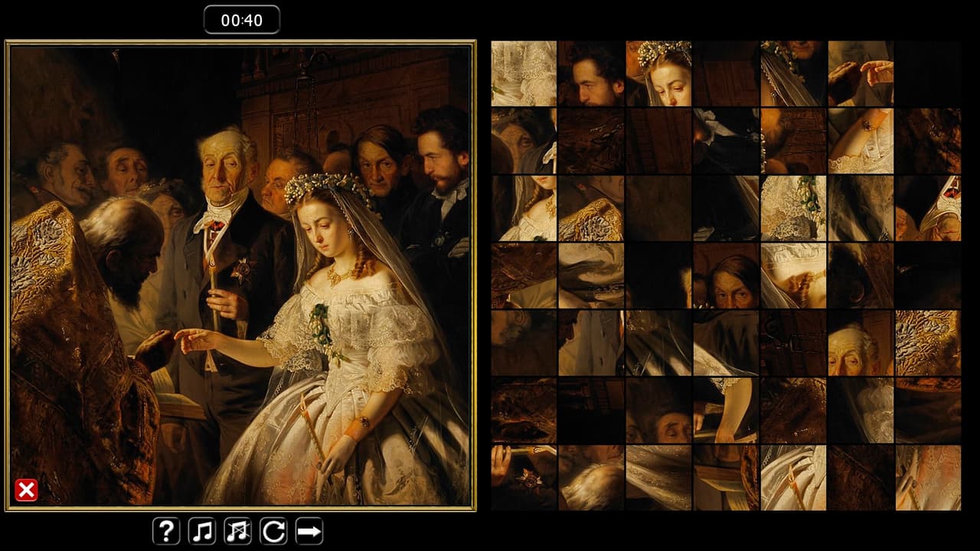This screenshot has width=980, height=551.
Task: Pick the bearded young man's profile piece
Action: [x=592, y=73]
